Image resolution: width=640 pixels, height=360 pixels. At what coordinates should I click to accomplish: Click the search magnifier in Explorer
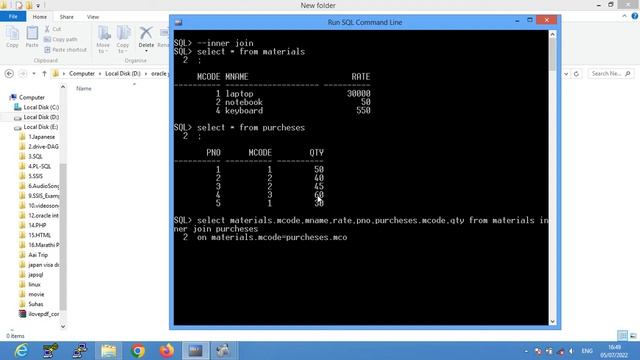(628, 73)
